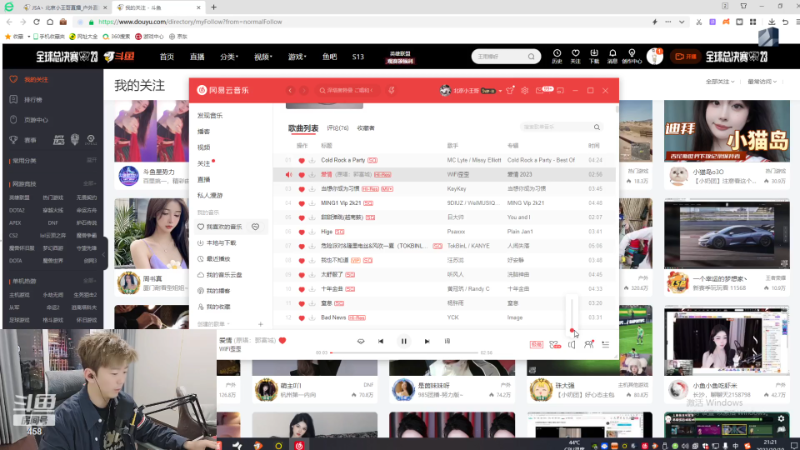Open the 全部关注 filter dropdown
Viewport: 800px width, 450px height.
pyautogui.click(x=720, y=82)
